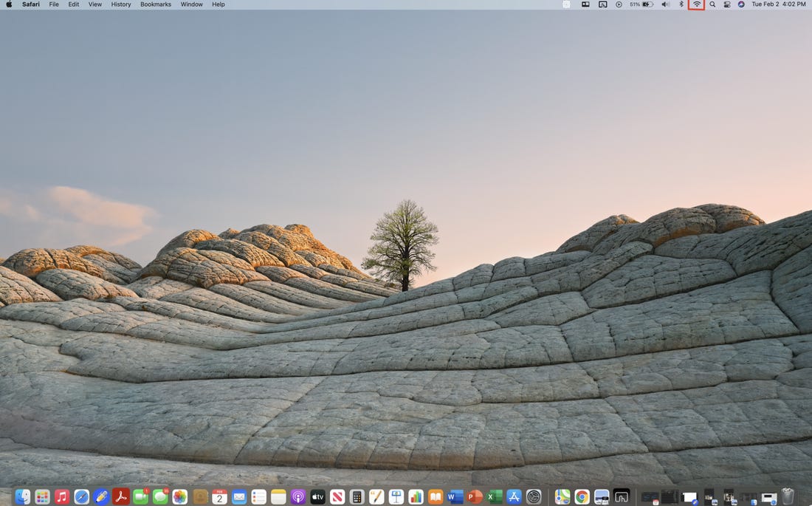Open Numbers in the Dock
Viewport: 812px width, 506px height.
(x=416, y=496)
